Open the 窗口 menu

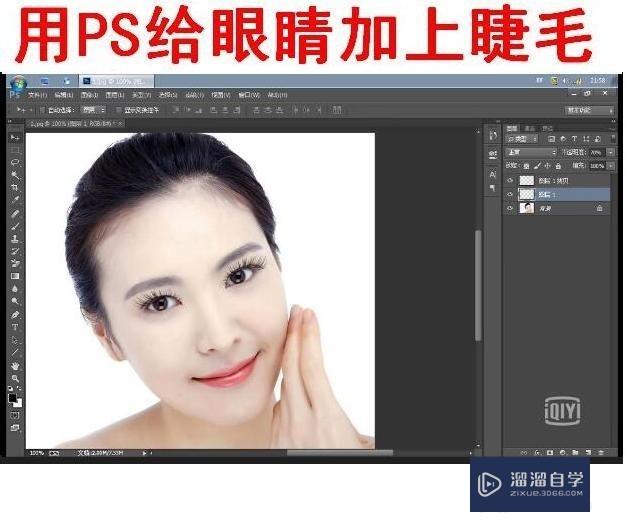(249, 95)
